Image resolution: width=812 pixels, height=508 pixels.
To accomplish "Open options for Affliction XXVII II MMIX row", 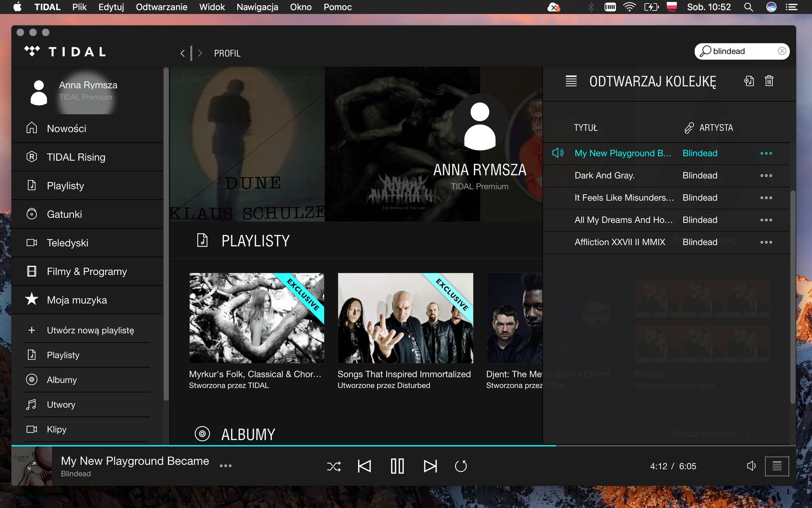I will 766,242.
